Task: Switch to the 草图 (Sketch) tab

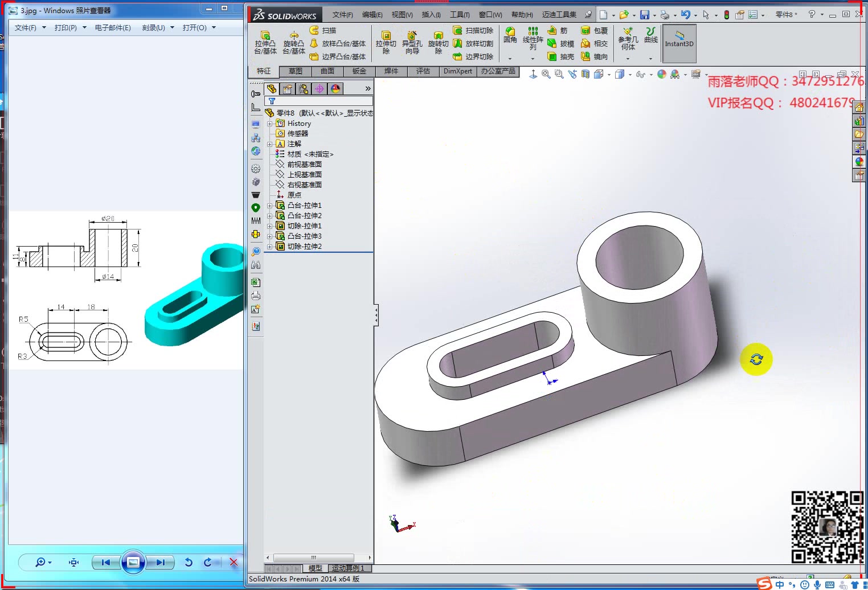Action: tap(295, 71)
